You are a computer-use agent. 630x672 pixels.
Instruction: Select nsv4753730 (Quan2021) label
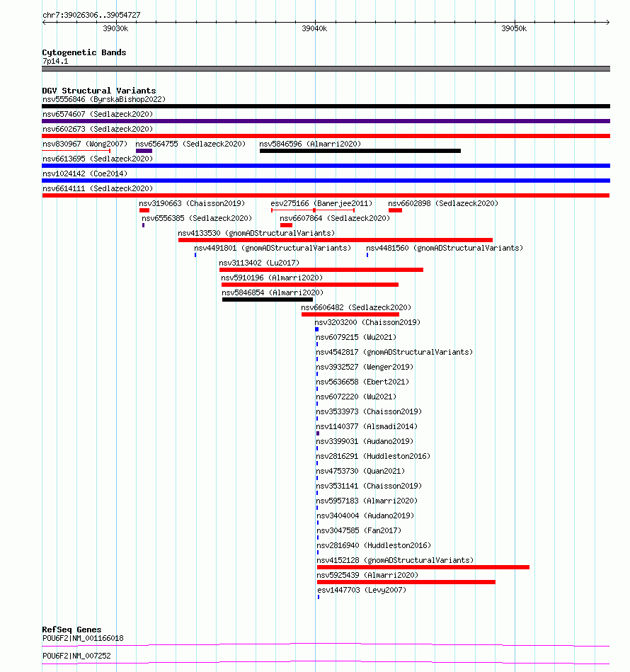[360, 471]
